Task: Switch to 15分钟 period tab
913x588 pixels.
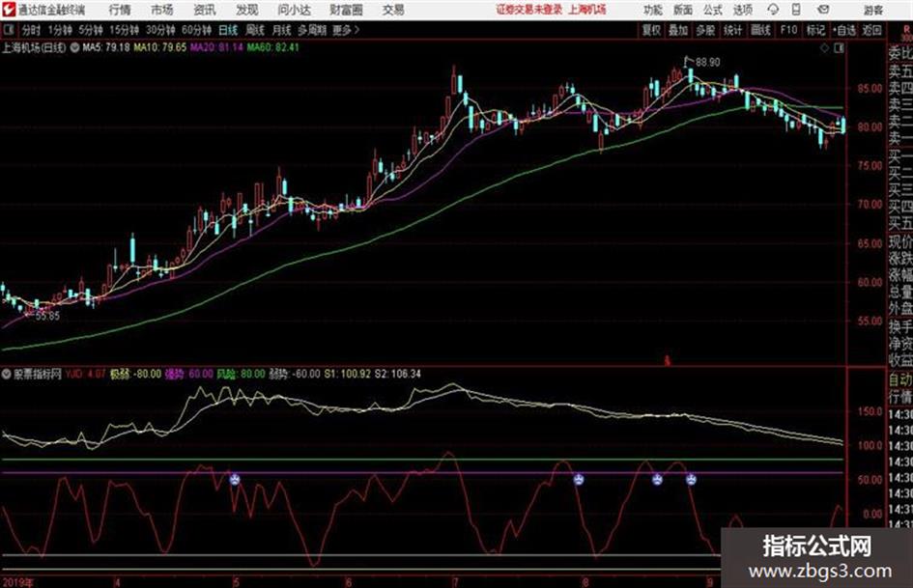Action: click(x=124, y=30)
